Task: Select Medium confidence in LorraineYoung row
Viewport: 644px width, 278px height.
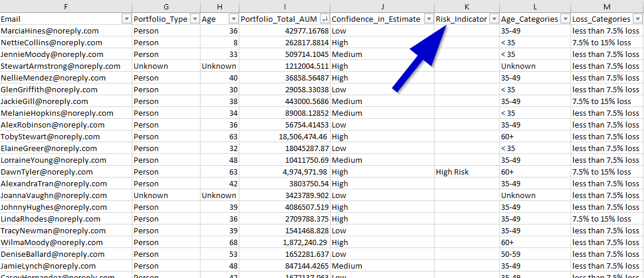Action: (382, 160)
